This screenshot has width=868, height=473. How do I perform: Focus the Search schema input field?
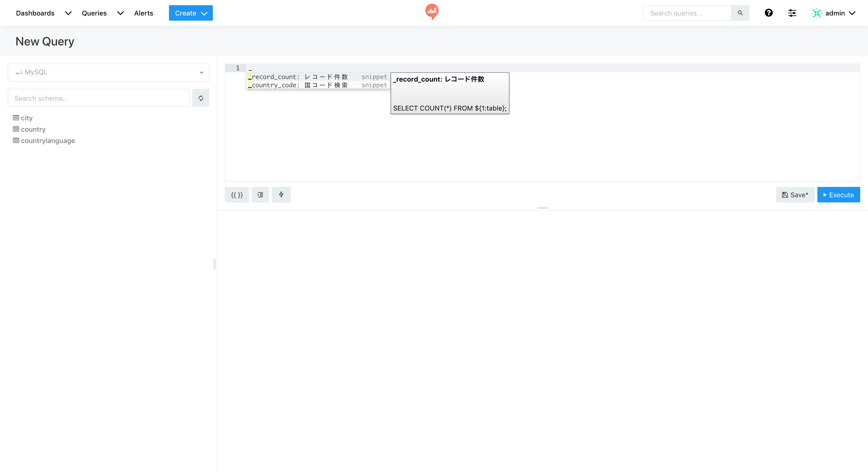pos(98,98)
